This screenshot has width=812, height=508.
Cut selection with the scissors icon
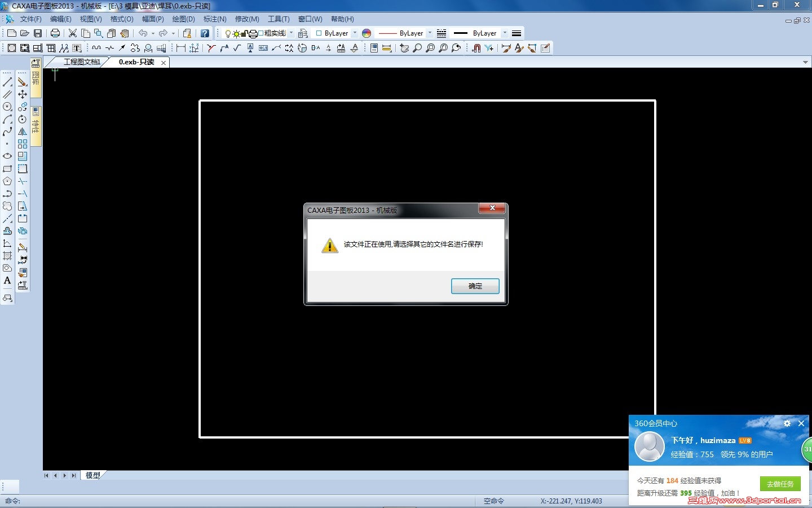point(73,33)
